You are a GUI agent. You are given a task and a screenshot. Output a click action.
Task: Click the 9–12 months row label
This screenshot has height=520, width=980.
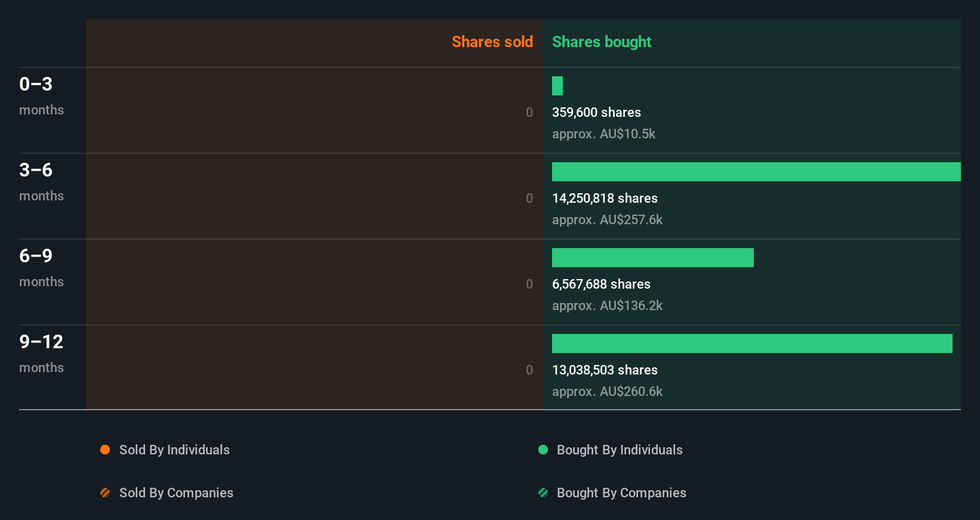point(41,354)
